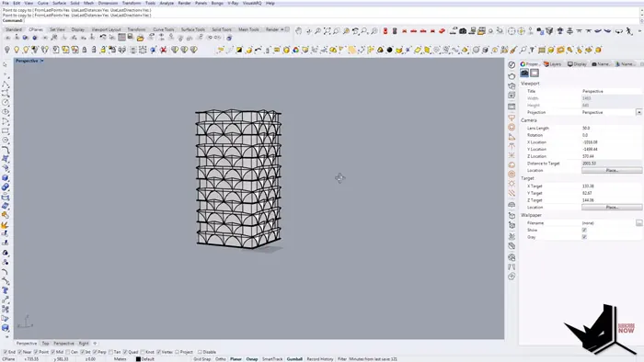Select the Text T tool in left toolbar
Viewport: 644px width, 362px height.
pyautogui.click(x=5, y=290)
